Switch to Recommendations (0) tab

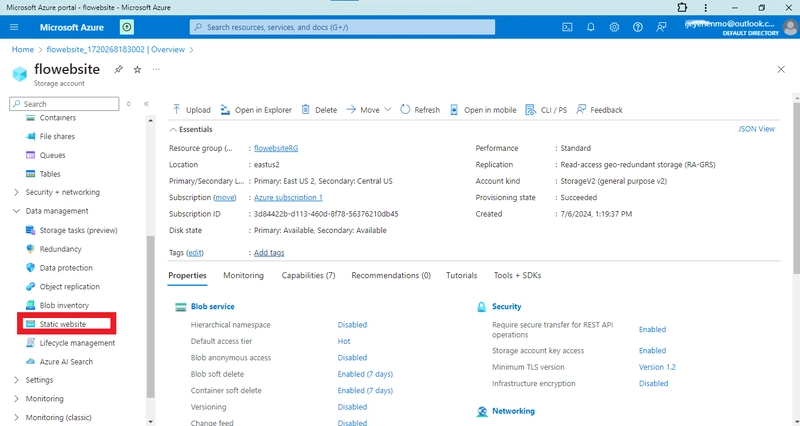[x=391, y=275]
